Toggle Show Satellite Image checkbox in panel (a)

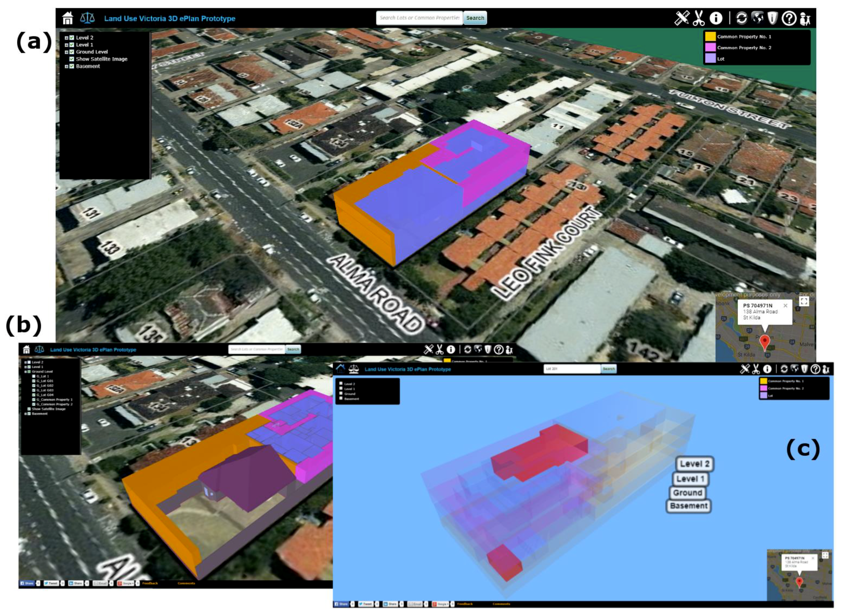pyautogui.click(x=72, y=59)
